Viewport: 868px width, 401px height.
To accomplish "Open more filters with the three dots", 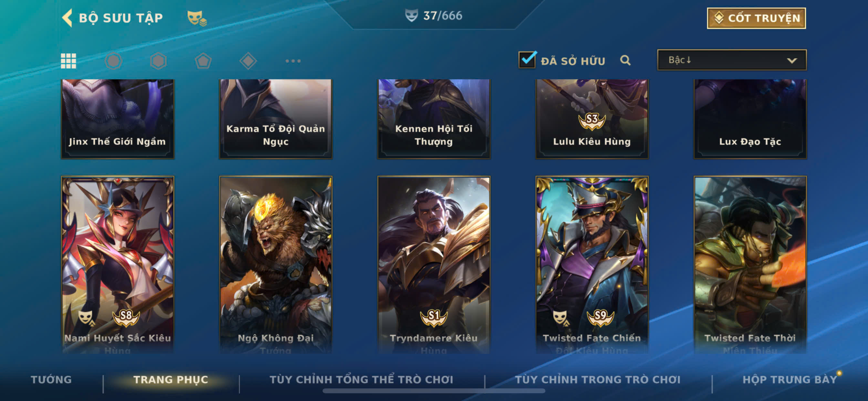I will (293, 61).
